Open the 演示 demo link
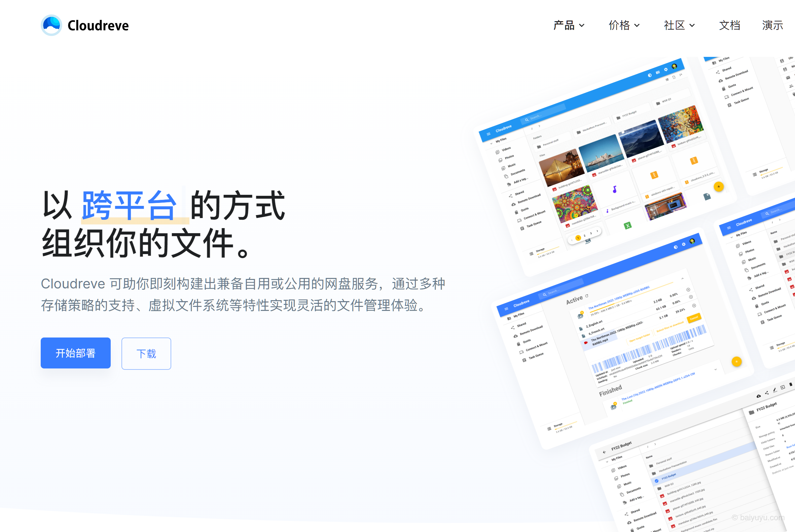795x532 pixels. 772,25
